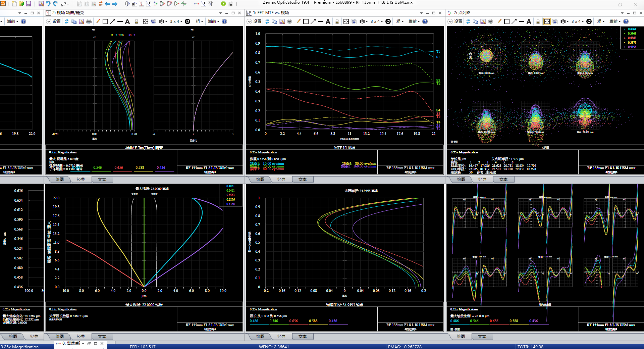Image resolution: width=644 pixels, height=349 pixels.
Task: Select Text tab under longitudinal aberration window
Action: 303,337
